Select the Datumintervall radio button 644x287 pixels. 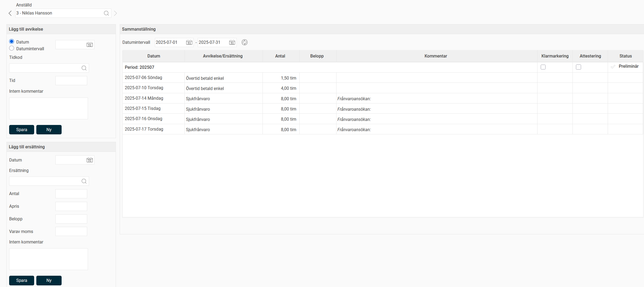12,48
